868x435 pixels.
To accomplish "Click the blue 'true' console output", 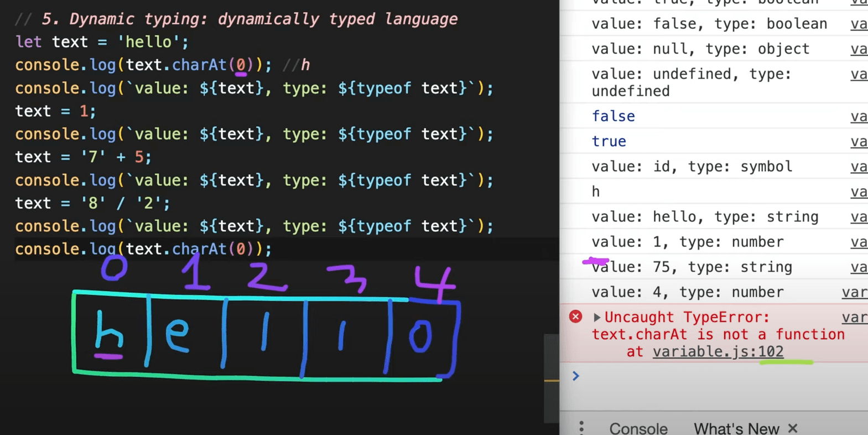I will coord(609,142).
